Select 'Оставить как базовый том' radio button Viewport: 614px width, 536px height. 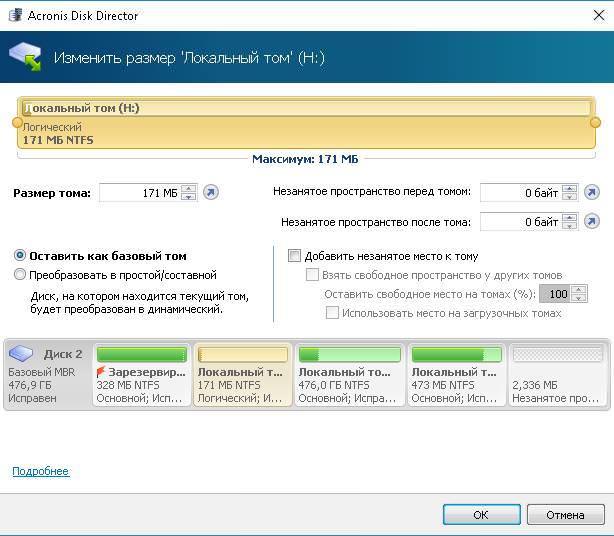click(20, 256)
